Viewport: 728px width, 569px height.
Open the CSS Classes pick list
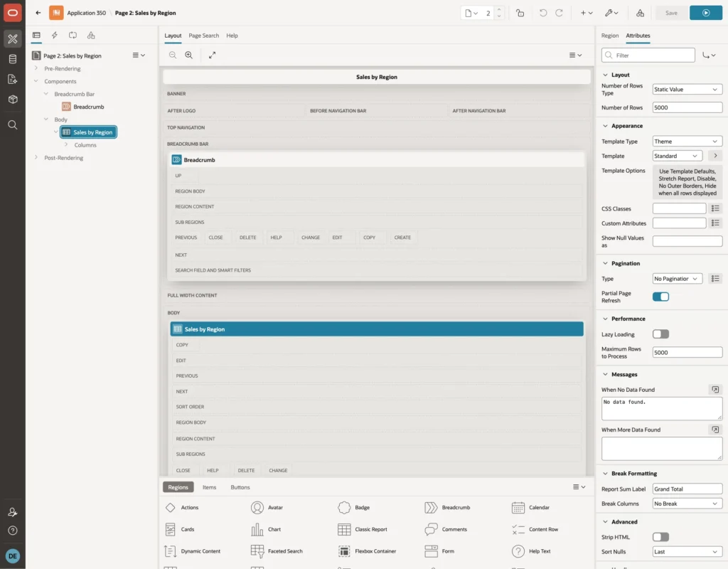click(x=715, y=208)
